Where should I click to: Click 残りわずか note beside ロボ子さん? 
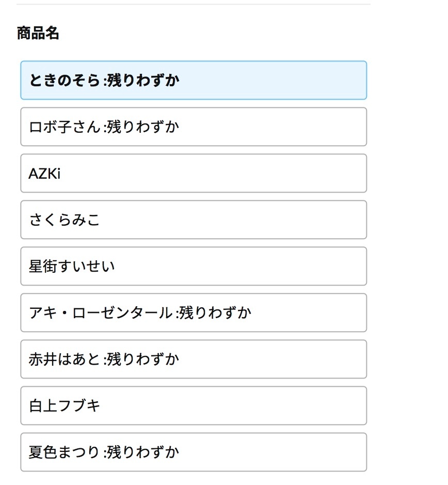143,127
